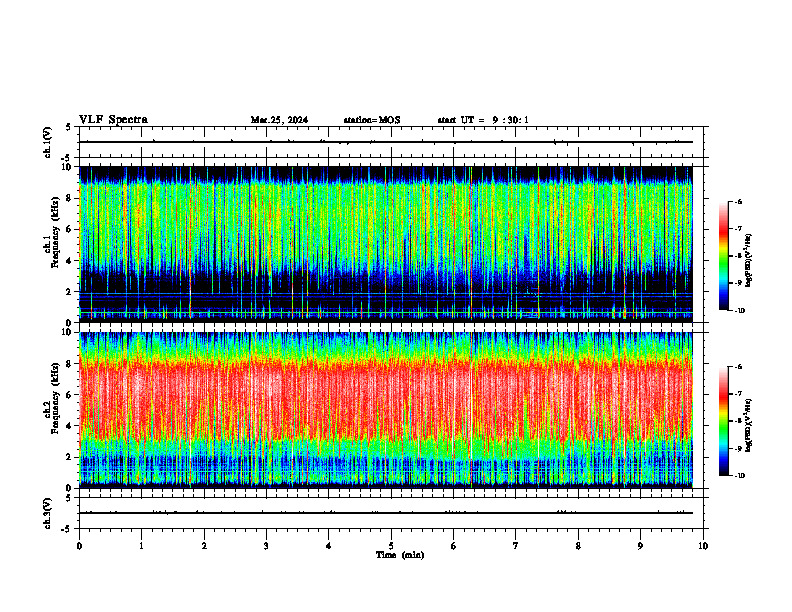Viewport: 792px width, 612px height.
Task: Click the "Time (min)" axis label
Action: pos(400,555)
